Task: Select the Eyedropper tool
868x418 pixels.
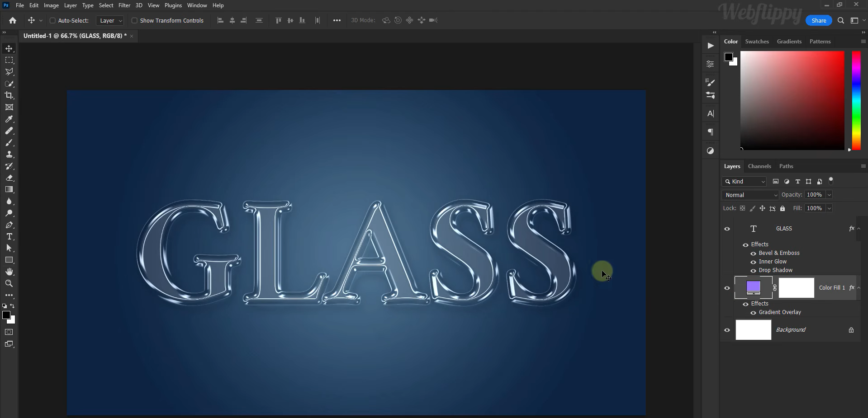Action: (x=9, y=119)
